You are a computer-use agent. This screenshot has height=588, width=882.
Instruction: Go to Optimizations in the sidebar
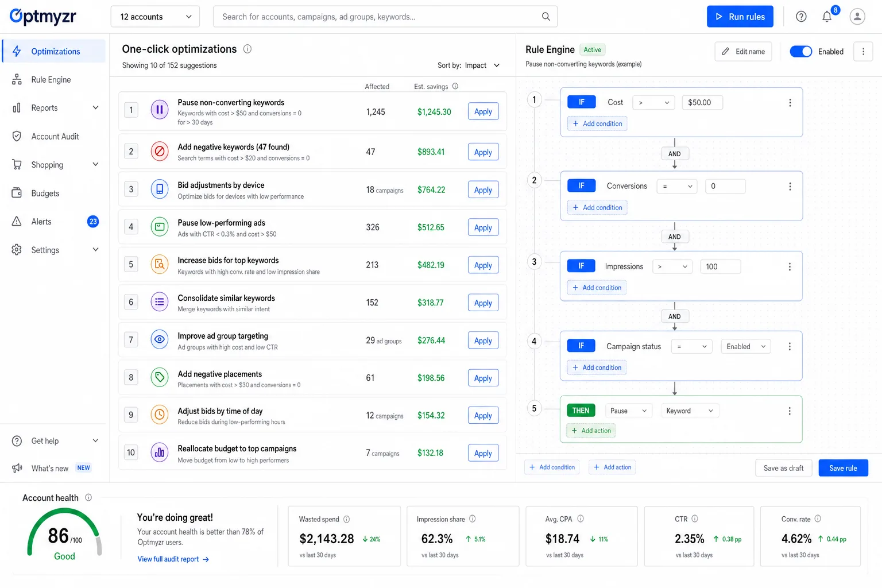point(55,51)
